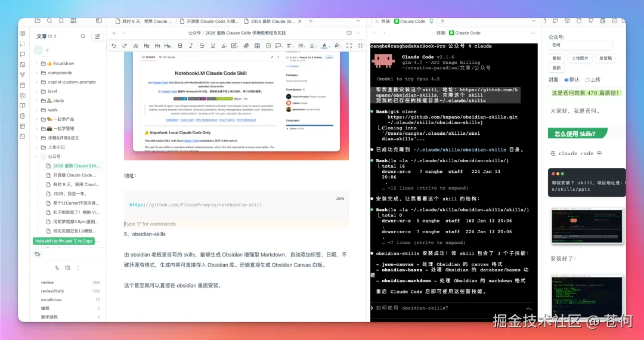Viewport: 644px width, 340px height.
Task: Toggle strikethrough formatting
Action: [202, 45]
